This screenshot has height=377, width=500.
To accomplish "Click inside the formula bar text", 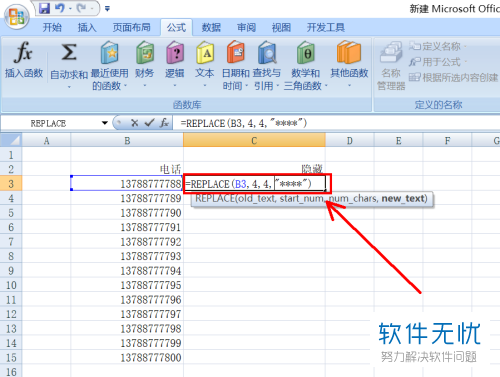I will 243,123.
